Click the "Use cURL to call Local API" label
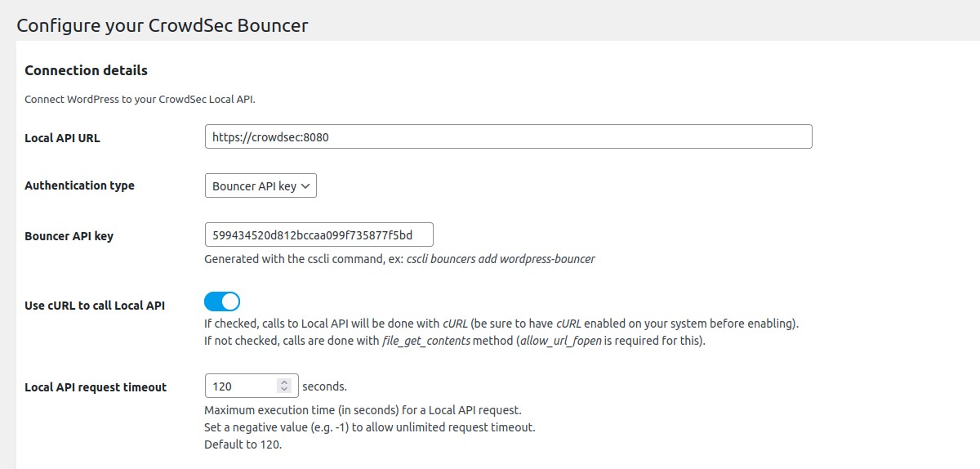Screen dimensions: 980x469 tap(95, 306)
